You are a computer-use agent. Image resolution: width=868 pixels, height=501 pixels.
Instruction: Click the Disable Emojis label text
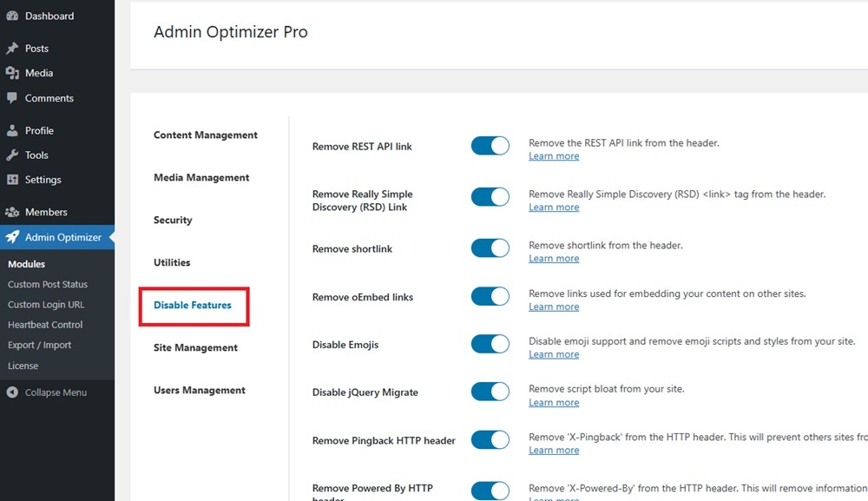click(345, 345)
